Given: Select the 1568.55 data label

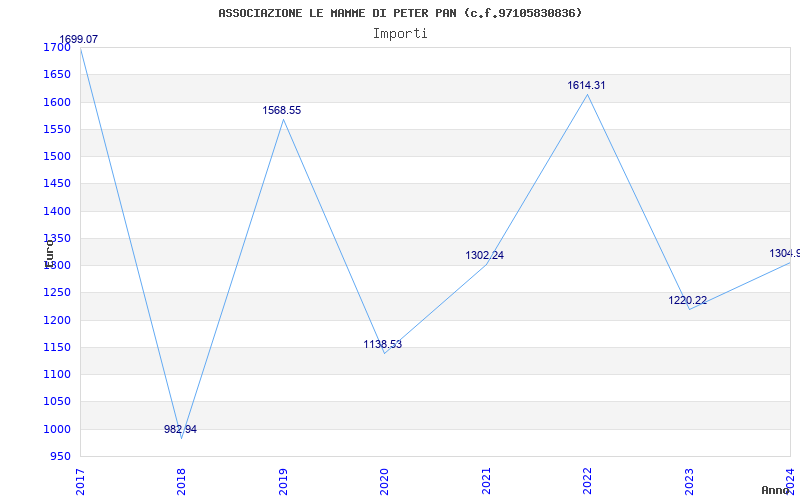Looking at the screenshot, I should coord(282,110).
